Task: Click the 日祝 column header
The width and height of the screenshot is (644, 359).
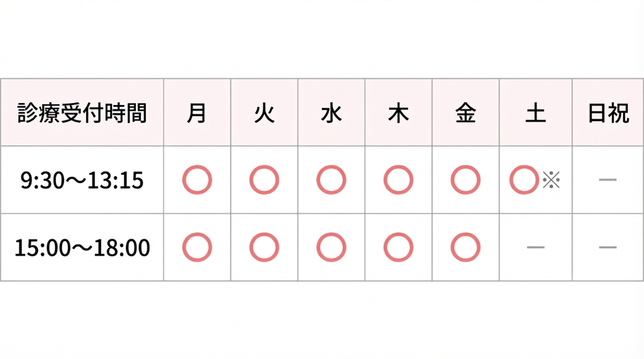Action: (608, 113)
